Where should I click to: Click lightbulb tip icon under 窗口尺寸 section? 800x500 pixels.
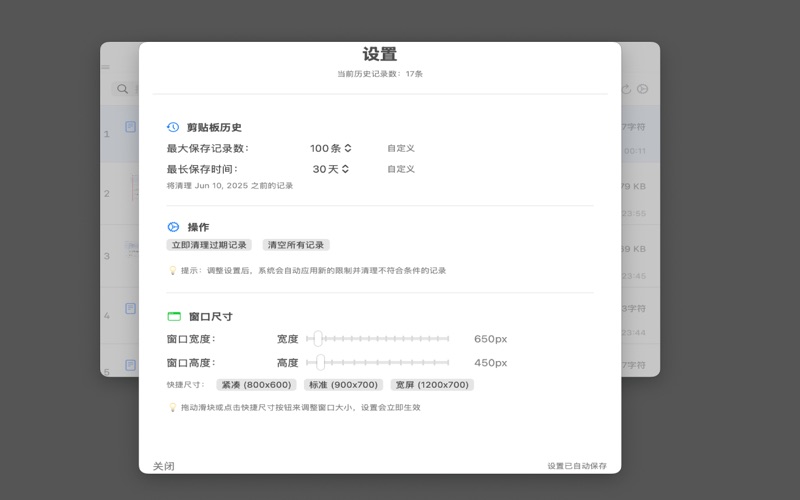[x=172, y=407]
